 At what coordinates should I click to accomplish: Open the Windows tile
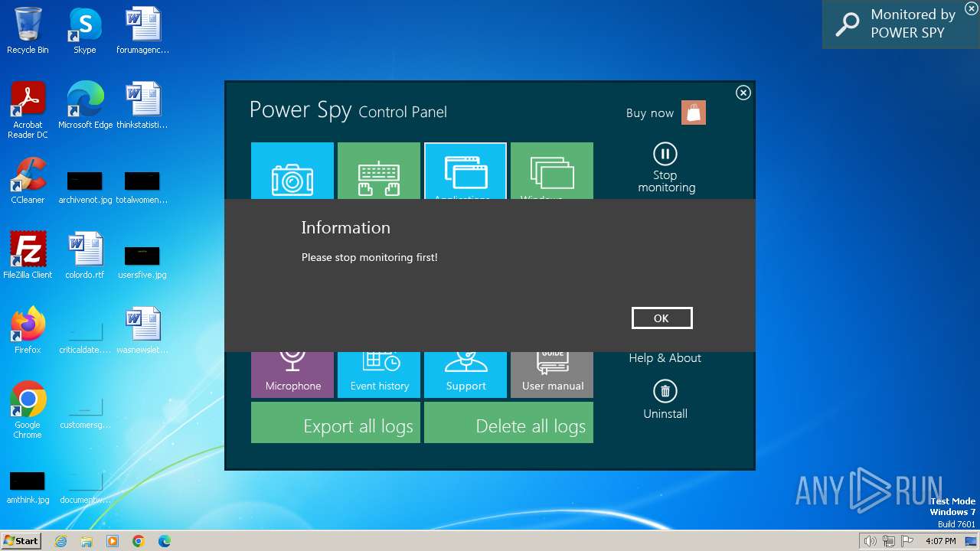[x=552, y=171]
